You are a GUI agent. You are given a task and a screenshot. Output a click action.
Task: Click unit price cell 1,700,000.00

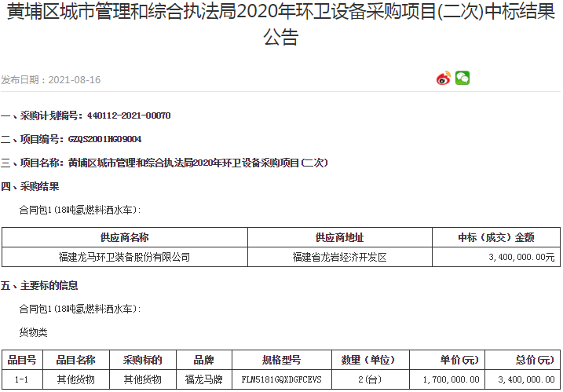point(451,379)
